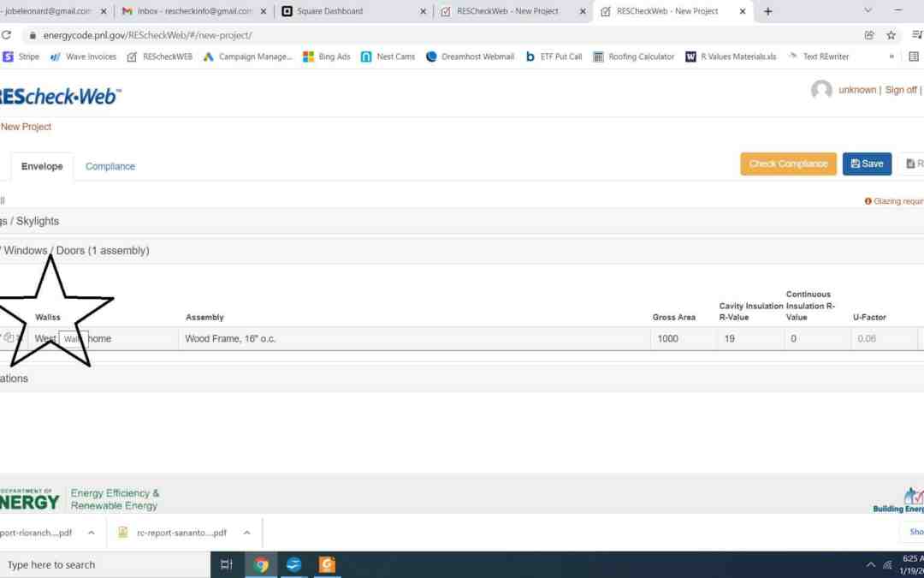Viewport: 924px width, 578px height.
Task: Click the Save button
Action: (x=867, y=164)
